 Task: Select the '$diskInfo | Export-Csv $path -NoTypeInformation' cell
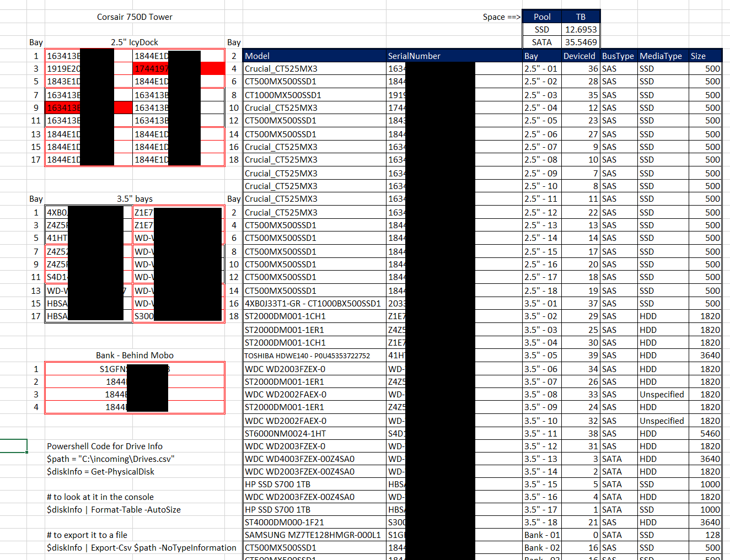tap(142, 548)
